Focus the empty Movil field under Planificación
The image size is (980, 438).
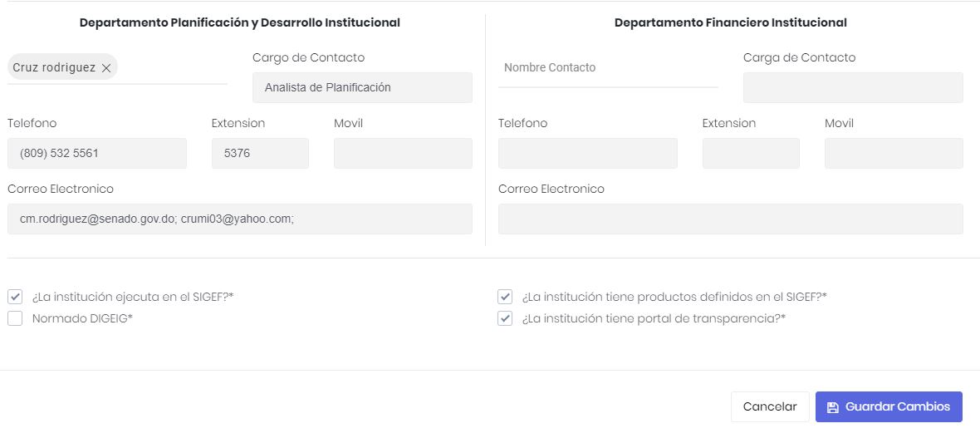coord(403,154)
